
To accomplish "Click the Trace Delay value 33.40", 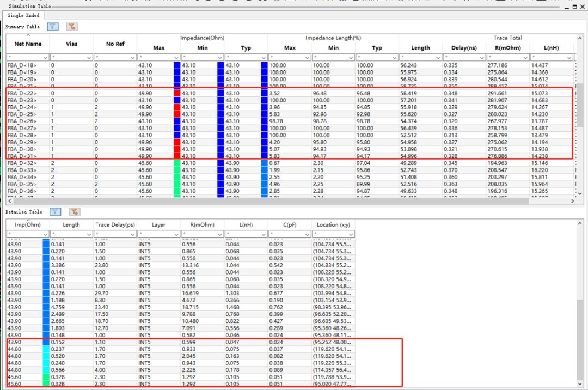I will tap(102, 307).
